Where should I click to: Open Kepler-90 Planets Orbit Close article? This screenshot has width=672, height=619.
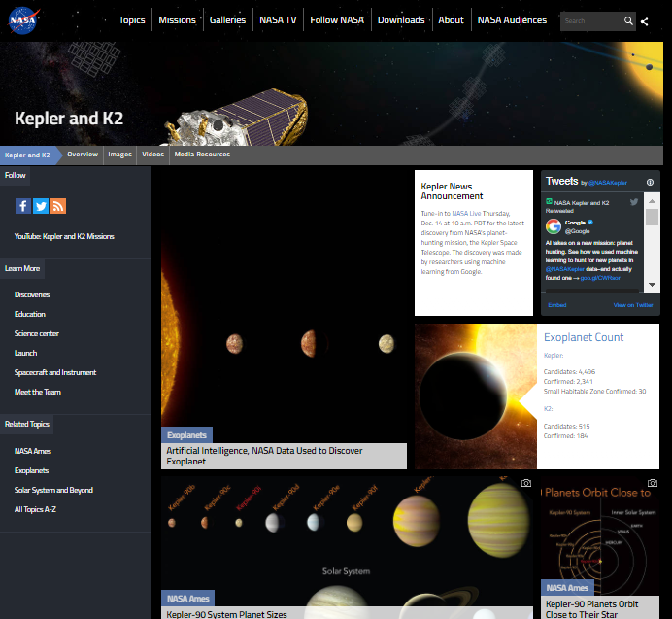click(591, 609)
